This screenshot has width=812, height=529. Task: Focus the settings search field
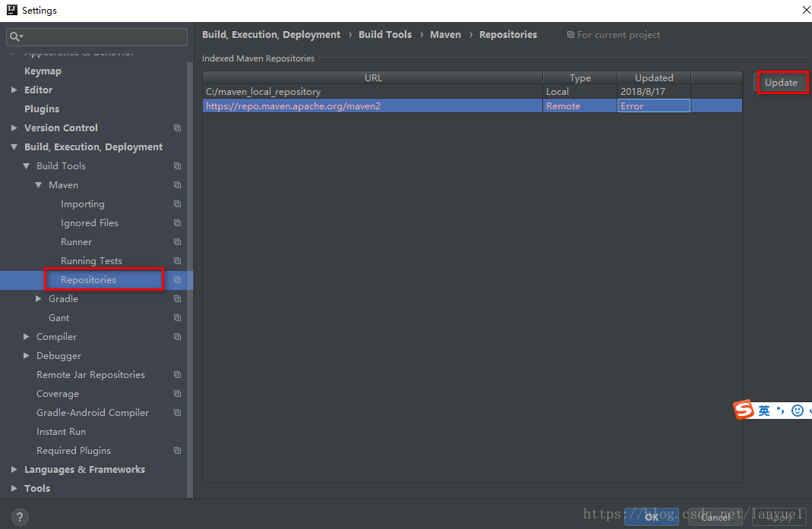click(x=96, y=36)
